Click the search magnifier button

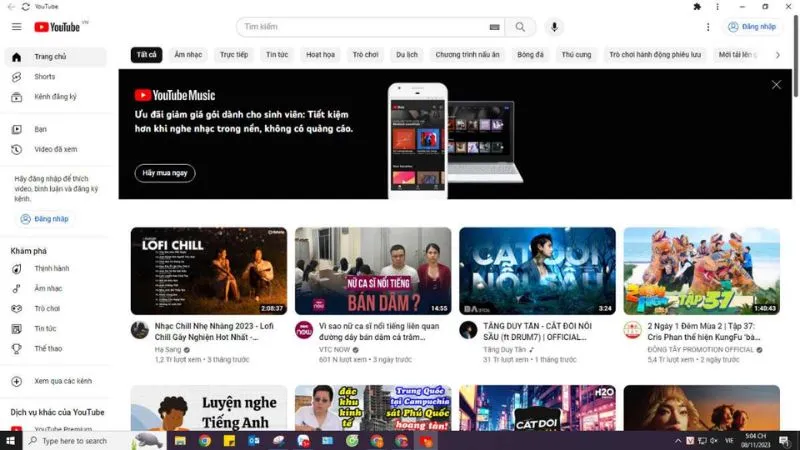[x=520, y=27]
